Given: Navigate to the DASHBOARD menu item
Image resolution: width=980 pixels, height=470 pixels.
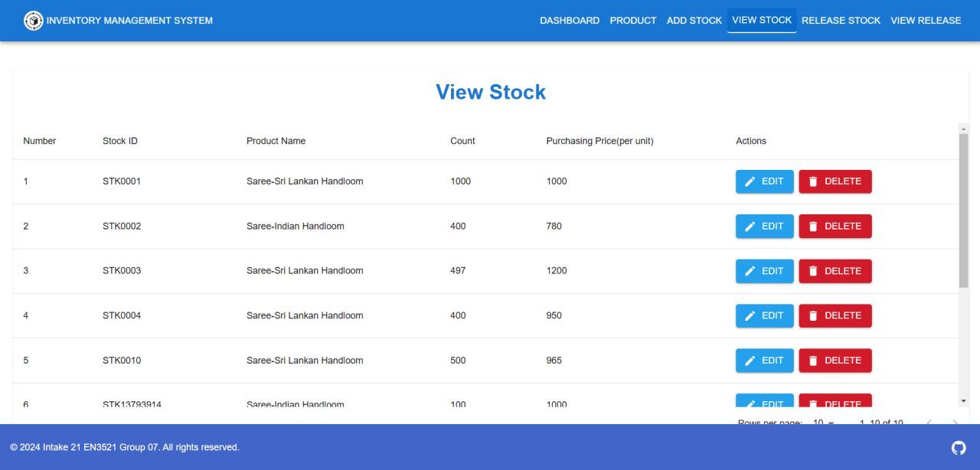Looking at the screenshot, I should (x=570, y=20).
